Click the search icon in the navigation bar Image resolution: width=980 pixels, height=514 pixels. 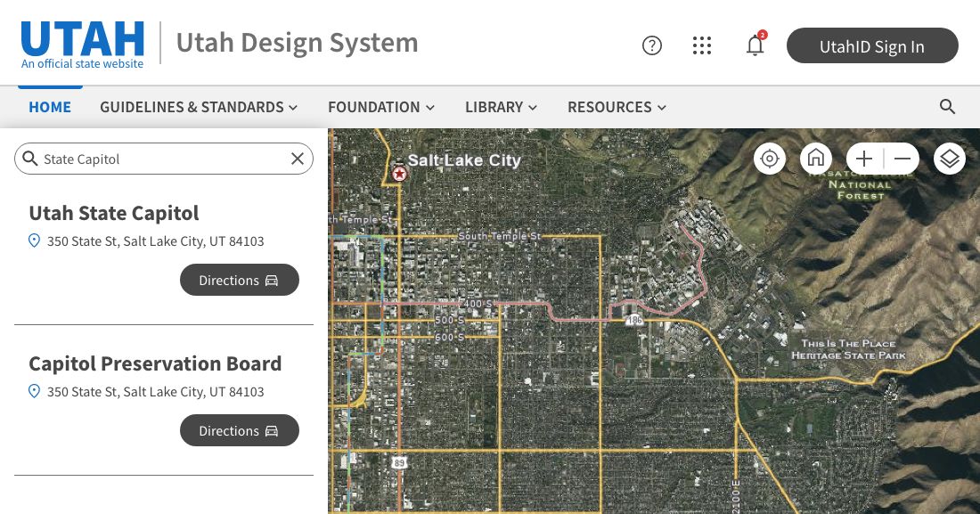pyautogui.click(x=948, y=107)
